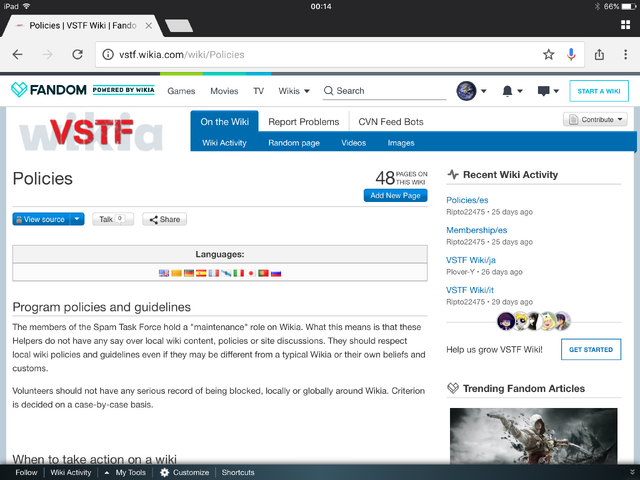640x480 pixels.
Task: Click Follow in the bottom toolbar
Action: [x=26, y=472]
